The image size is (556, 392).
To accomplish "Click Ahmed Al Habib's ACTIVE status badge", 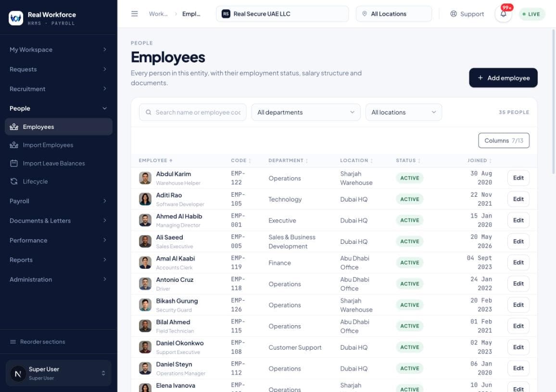I will 410,220.
